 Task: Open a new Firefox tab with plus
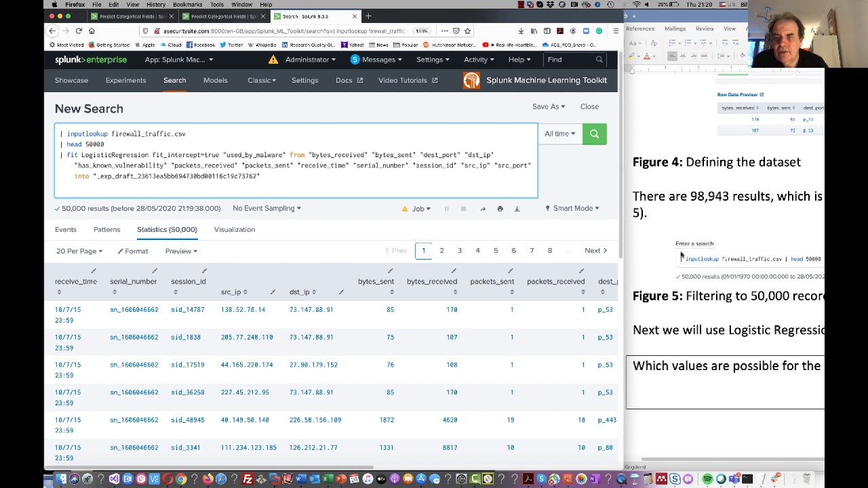(x=368, y=16)
